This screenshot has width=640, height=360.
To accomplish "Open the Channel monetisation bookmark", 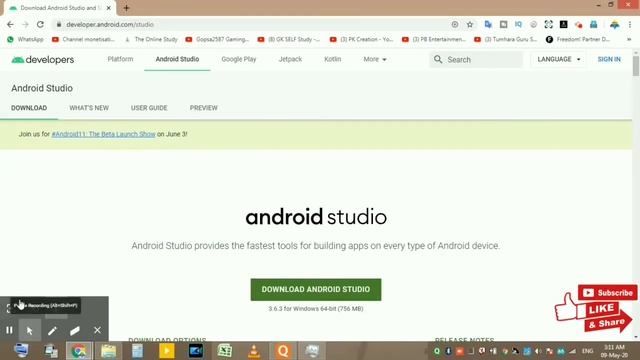I will [x=83, y=39].
